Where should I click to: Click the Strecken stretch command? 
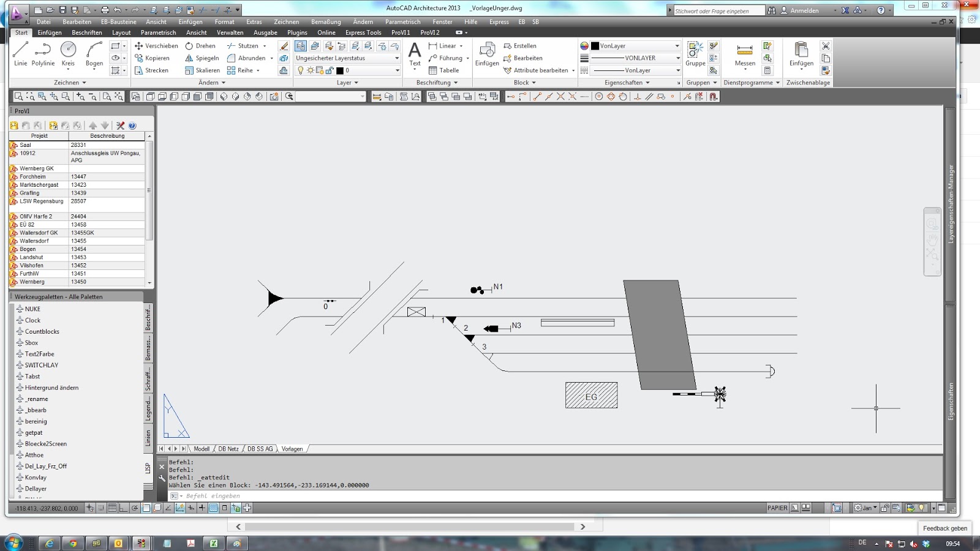151,70
